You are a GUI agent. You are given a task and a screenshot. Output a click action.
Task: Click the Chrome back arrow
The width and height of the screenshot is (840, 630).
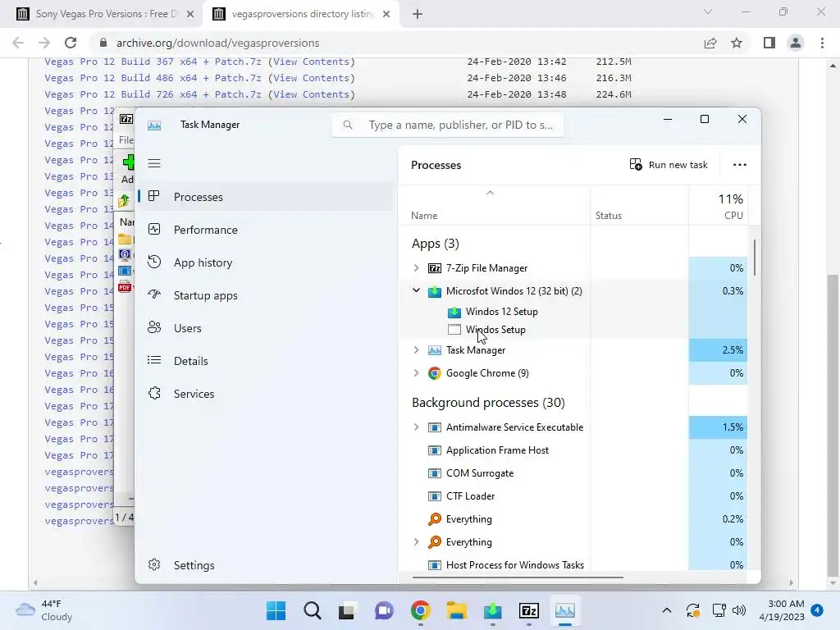[18, 43]
